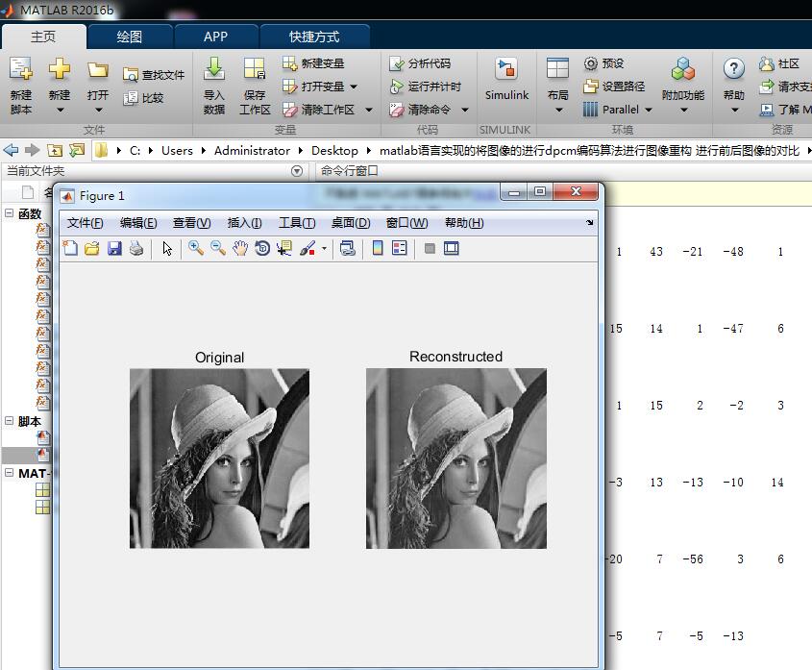The height and width of the screenshot is (670, 812).
Task: Insert a legend in the figure
Action: [x=399, y=248]
